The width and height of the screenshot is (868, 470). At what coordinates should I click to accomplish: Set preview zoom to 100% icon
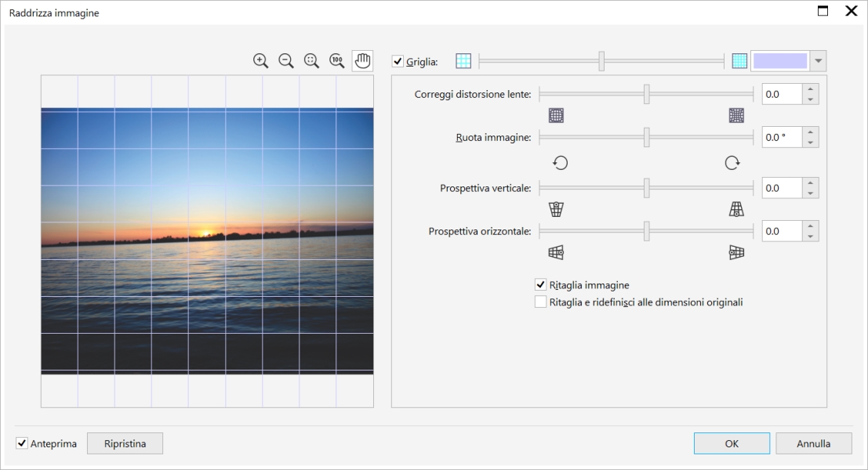[x=337, y=60]
